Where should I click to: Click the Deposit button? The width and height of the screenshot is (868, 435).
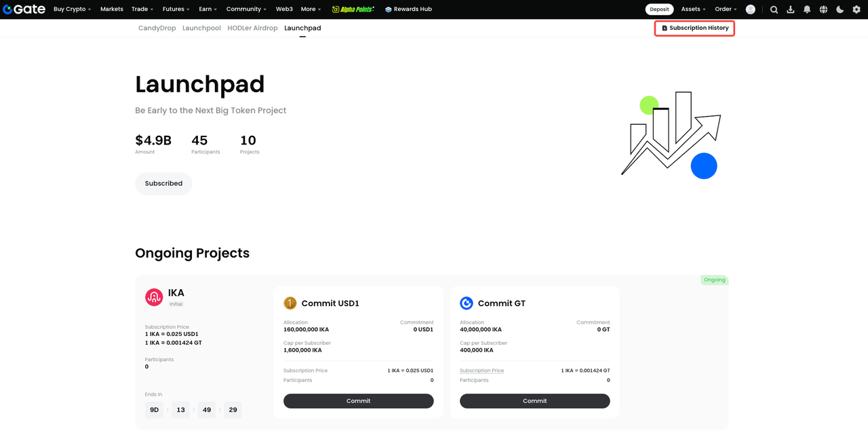[x=659, y=10]
